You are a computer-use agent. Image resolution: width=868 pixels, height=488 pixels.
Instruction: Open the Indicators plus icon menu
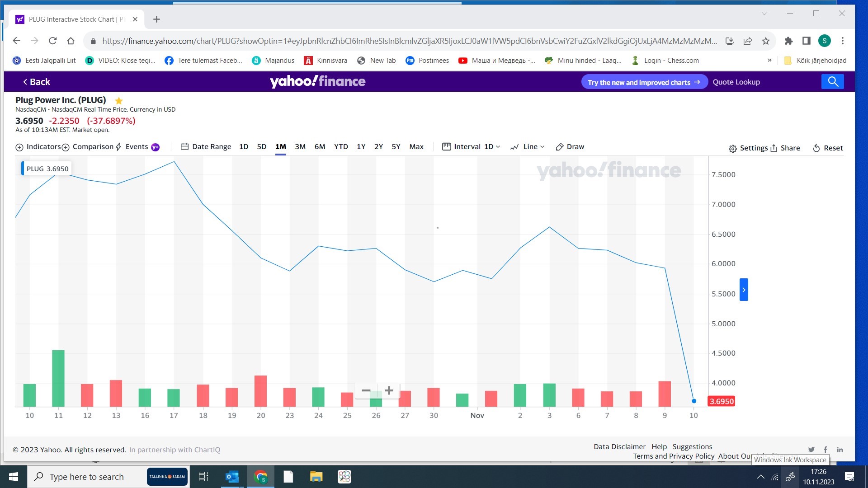point(19,147)
